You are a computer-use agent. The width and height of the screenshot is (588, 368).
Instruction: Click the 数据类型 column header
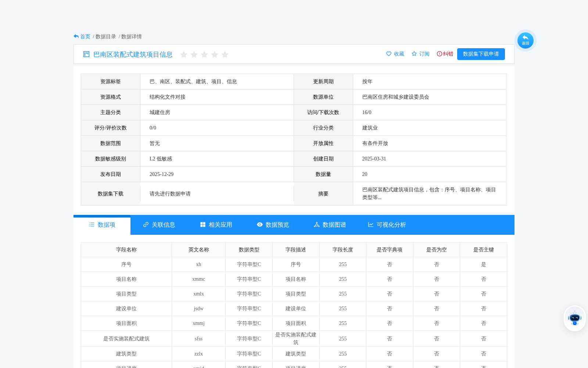coord(249,250)
